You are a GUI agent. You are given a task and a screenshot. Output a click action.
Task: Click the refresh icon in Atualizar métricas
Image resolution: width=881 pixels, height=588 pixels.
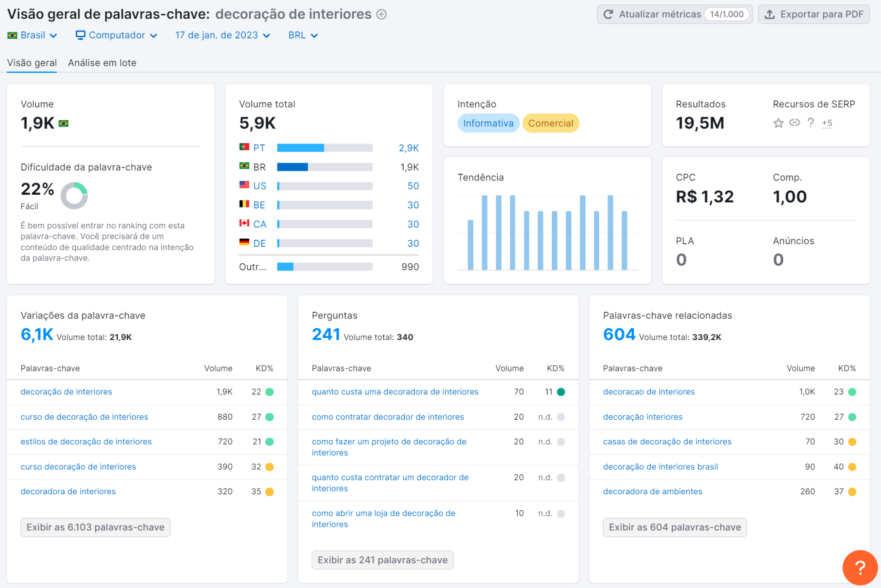pyautogui.click(x=608, y=14)
